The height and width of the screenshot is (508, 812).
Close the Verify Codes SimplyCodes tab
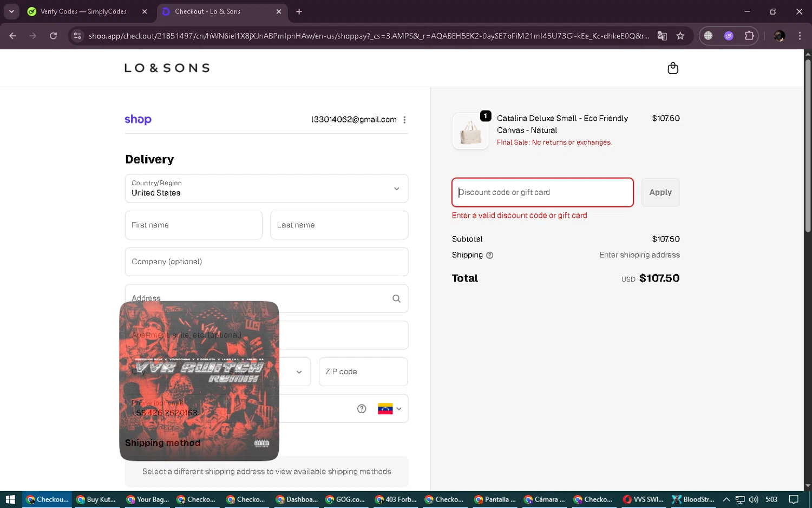point(145,11)
